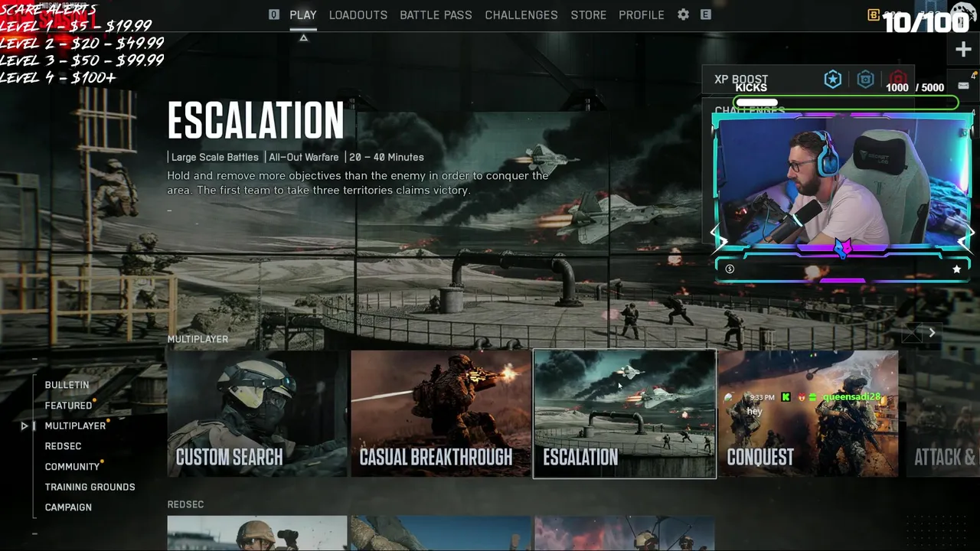Click the large ESCALATION title heading
The image size is (980, 551).
tap(256, 121)
